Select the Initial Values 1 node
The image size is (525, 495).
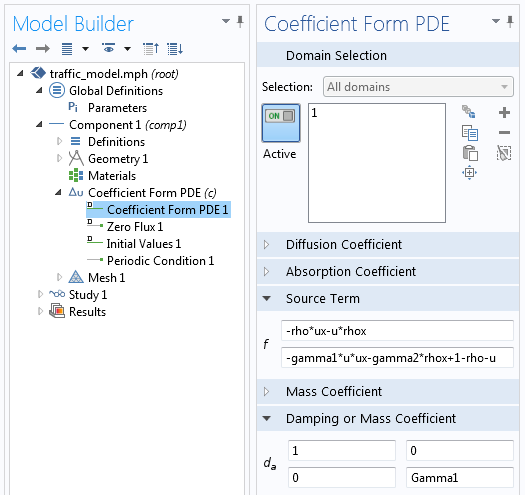tap(144, 244)
